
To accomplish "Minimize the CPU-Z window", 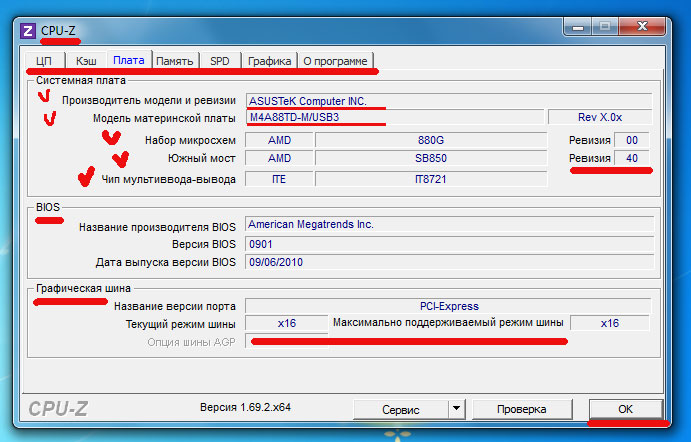I will point(577,27).
